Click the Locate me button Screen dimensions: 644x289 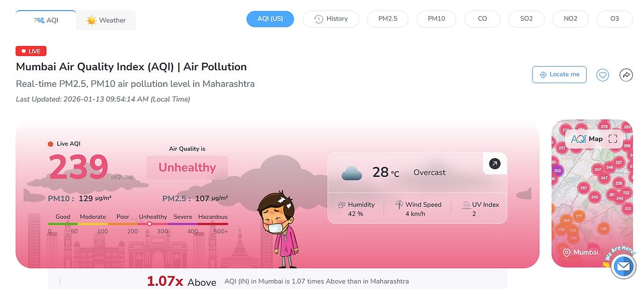pyautogui.click(x=559, y=75)
